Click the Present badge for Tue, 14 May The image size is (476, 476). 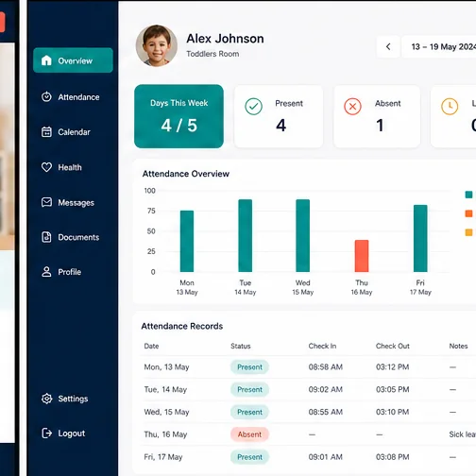tap(249, 389)
